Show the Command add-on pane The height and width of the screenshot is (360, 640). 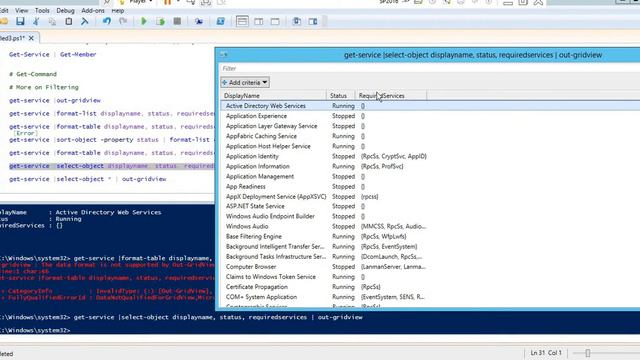tap(313, 21)
